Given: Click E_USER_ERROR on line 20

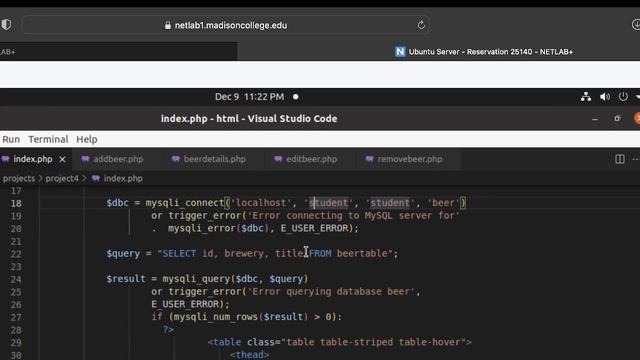Looking at the screenshot, I should [314, 228].
